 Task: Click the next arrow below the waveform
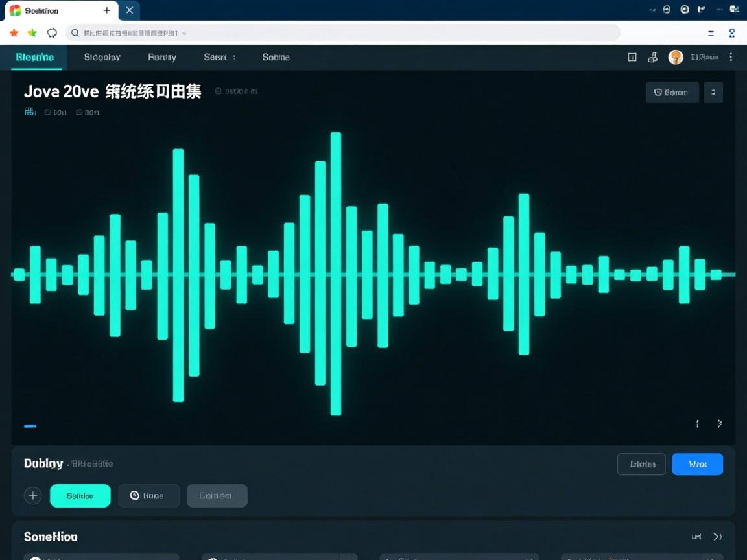click(719, 424)
